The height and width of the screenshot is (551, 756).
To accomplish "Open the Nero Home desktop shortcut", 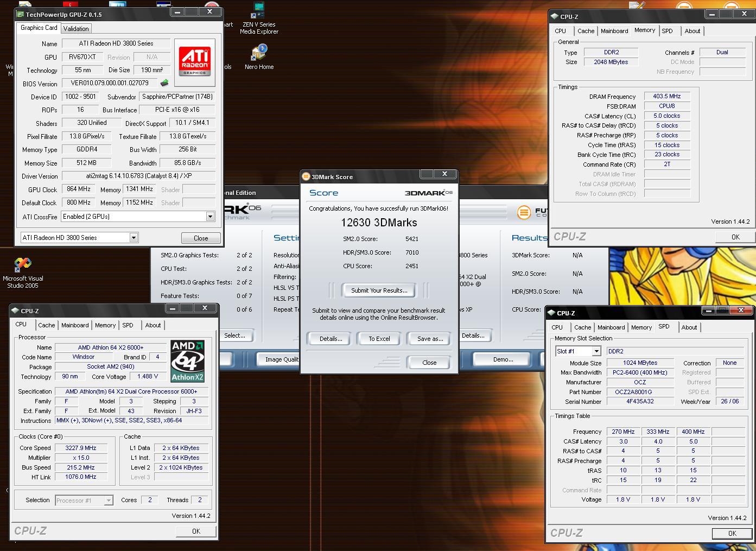I will coord(259,57).
